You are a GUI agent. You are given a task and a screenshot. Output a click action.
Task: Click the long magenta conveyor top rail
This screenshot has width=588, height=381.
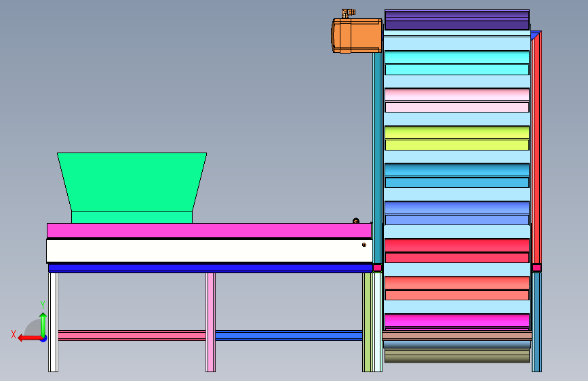pyautogui.click(x=209, y=230)
